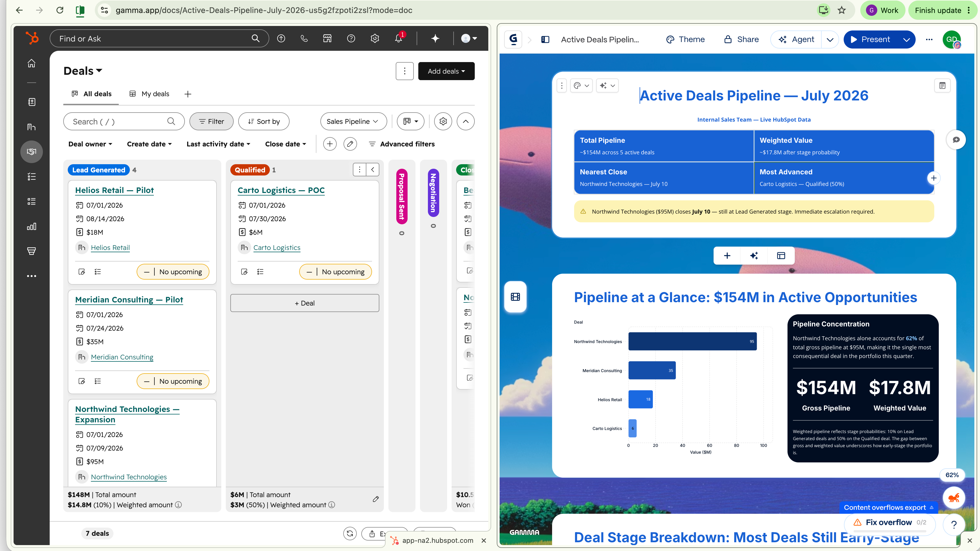Open the Deals title dropdown
The height and width of the screenshot is (551, 980).
coord(83,71)
